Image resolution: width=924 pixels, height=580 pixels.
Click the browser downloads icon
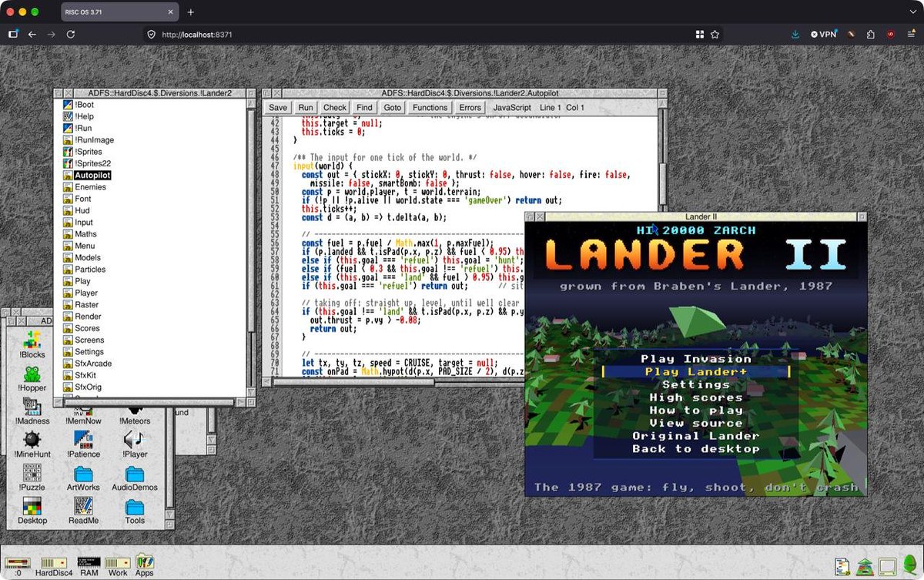795,34
